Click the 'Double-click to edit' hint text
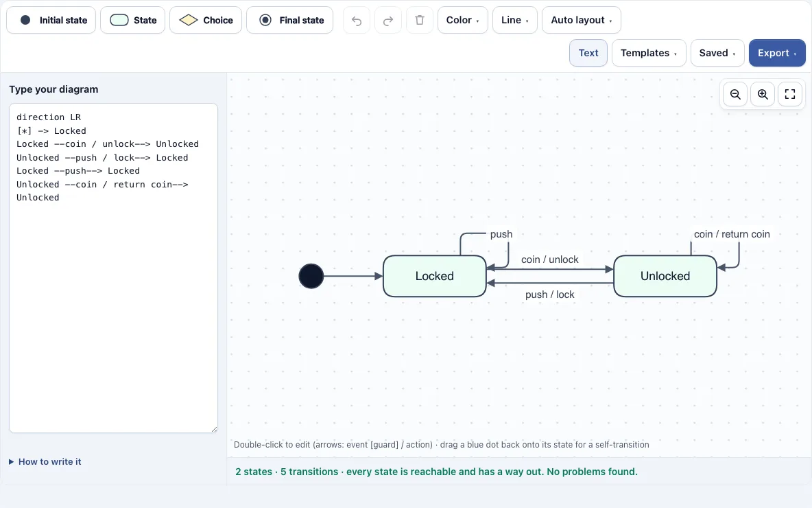Viewport: 812px width, 508px height. pyautogui.click(x=441, y=445)
